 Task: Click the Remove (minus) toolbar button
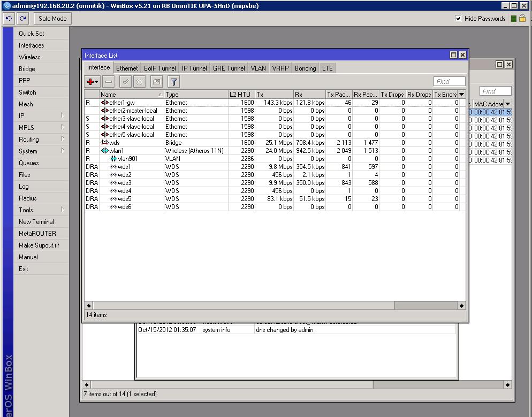(x=109, y=82)
